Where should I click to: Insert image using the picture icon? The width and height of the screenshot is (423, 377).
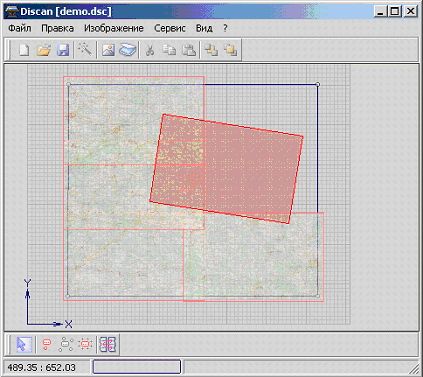point(108,50)
